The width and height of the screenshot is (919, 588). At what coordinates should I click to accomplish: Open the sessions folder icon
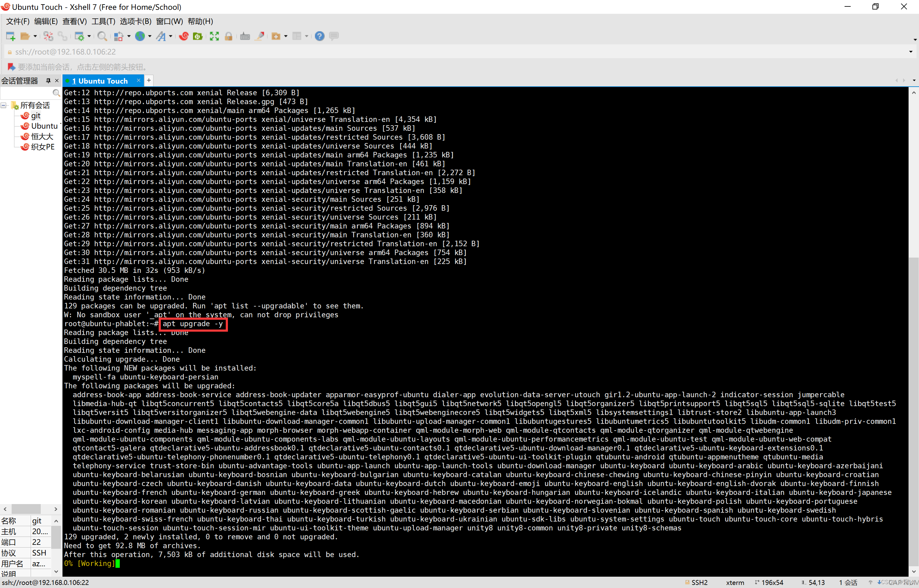[25, 36]
